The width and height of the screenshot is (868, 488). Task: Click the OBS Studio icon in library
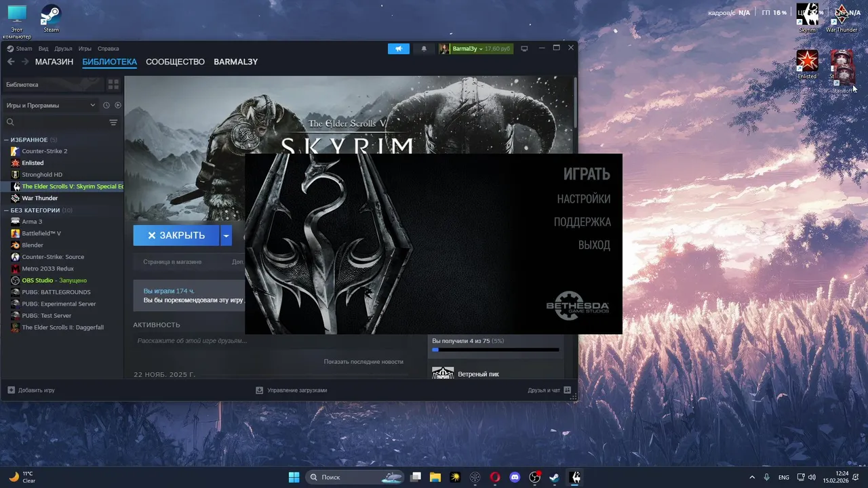[15, 281]
